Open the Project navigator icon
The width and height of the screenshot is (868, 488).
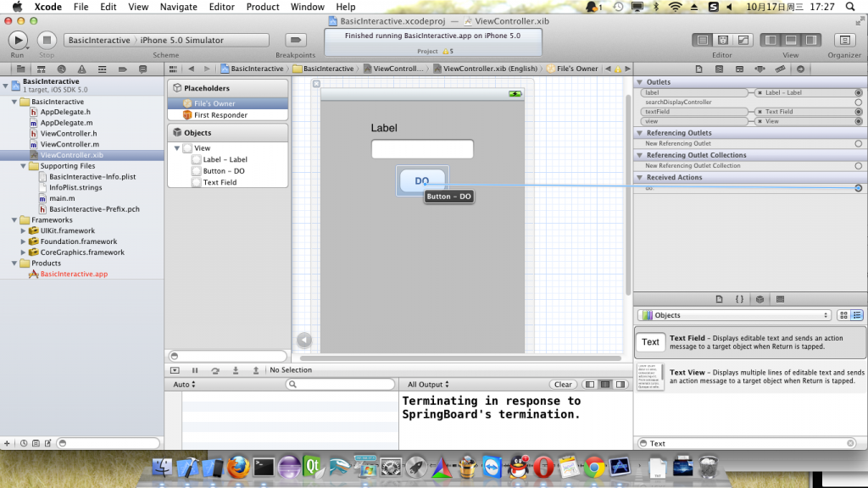(20, 69)
